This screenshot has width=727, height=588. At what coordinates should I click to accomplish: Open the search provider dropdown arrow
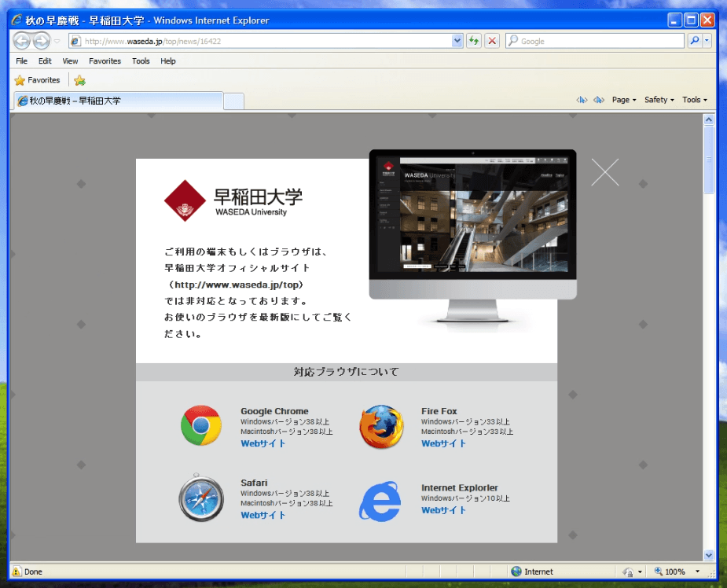point(707,41)
